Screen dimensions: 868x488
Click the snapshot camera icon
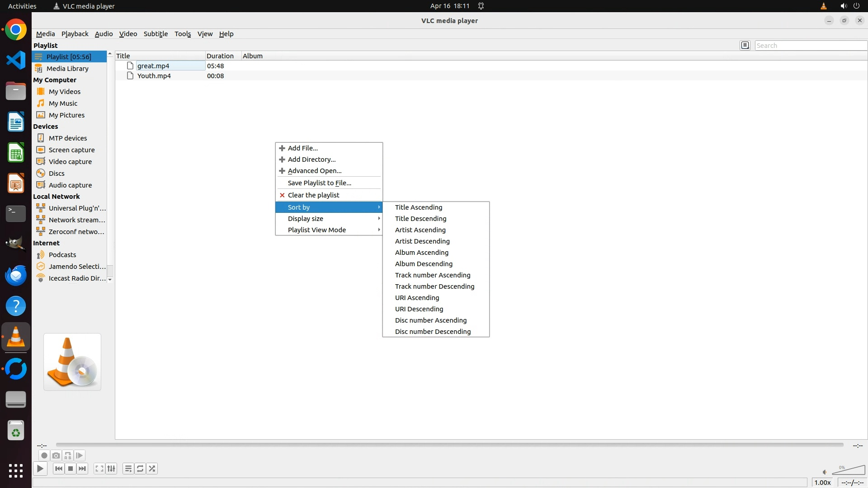coord(56,455)
